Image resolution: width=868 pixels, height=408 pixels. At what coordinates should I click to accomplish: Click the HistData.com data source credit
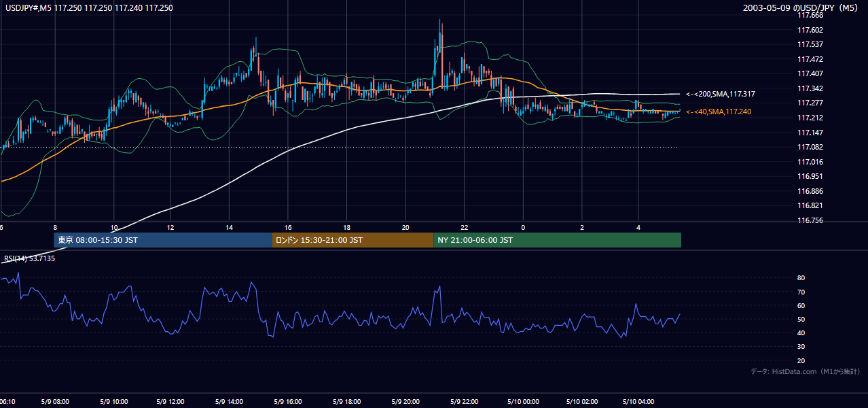tap(806, 371)
